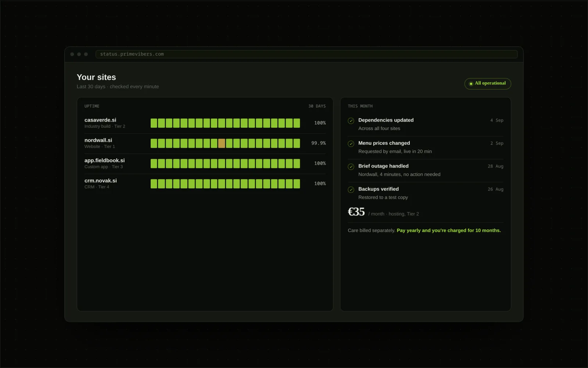588x368 pixels.
Task: Click the UPTIME panel label
Action: click(92, 106)
